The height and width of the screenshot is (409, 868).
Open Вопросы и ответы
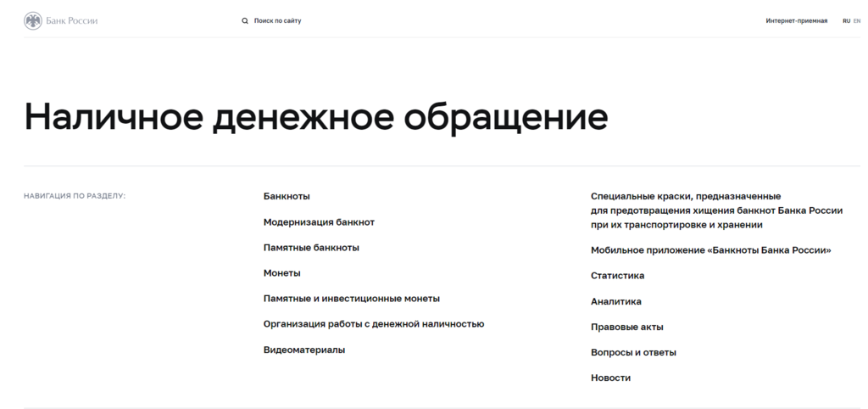point(633,352)
